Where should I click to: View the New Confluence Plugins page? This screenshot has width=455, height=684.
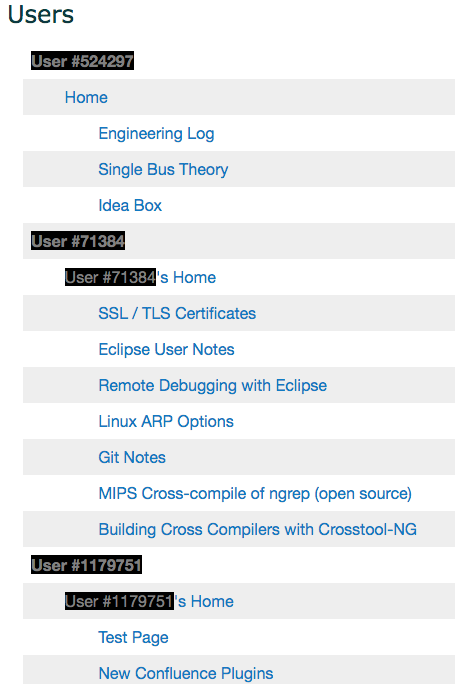click(x=186, y=673)
